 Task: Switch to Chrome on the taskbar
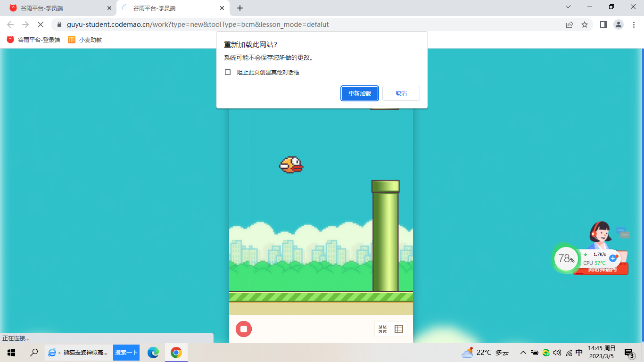176,353
